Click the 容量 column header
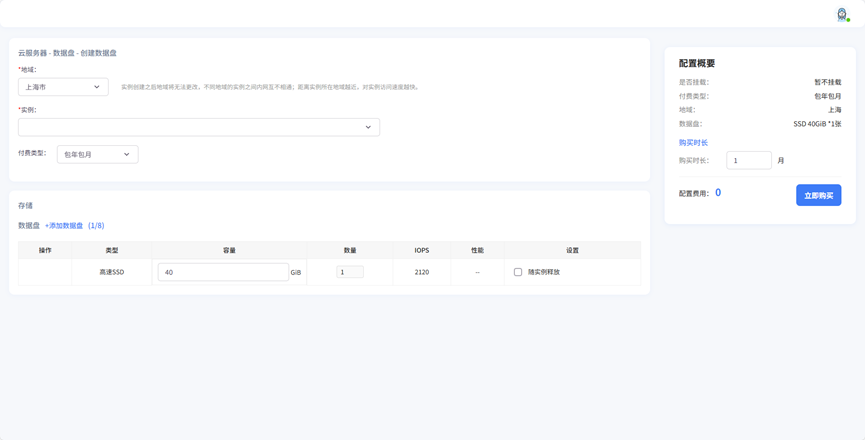This screenshot has height=440, width=865. [x=229, y=250]
